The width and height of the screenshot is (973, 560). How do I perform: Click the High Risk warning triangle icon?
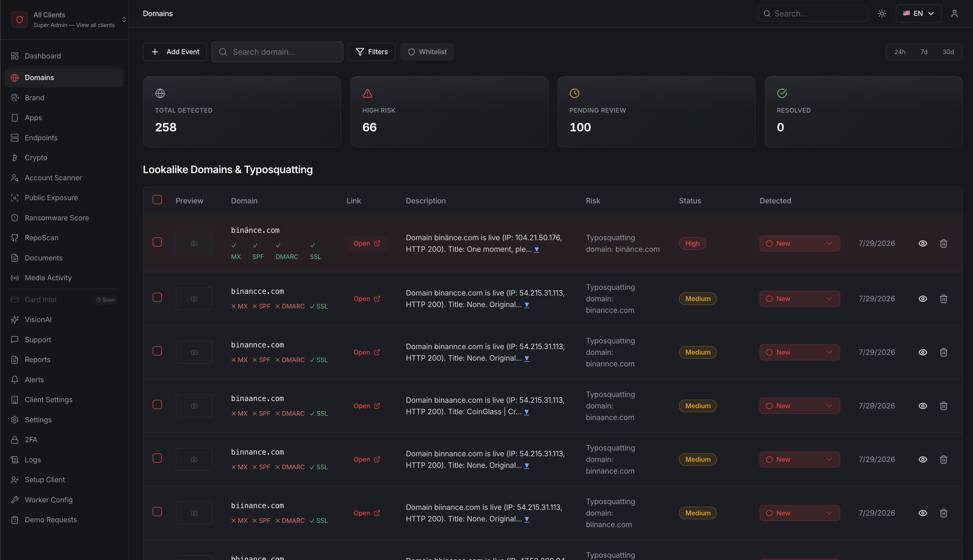(367, 93)
